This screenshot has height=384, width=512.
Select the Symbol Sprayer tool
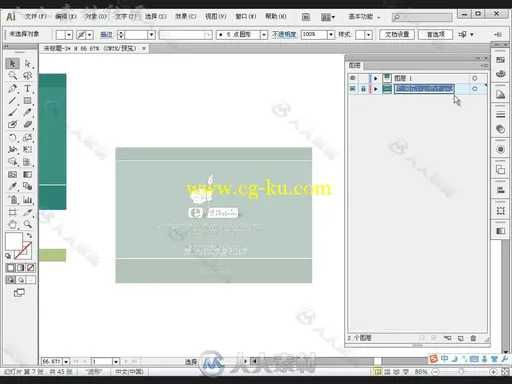tap(12, 200)
